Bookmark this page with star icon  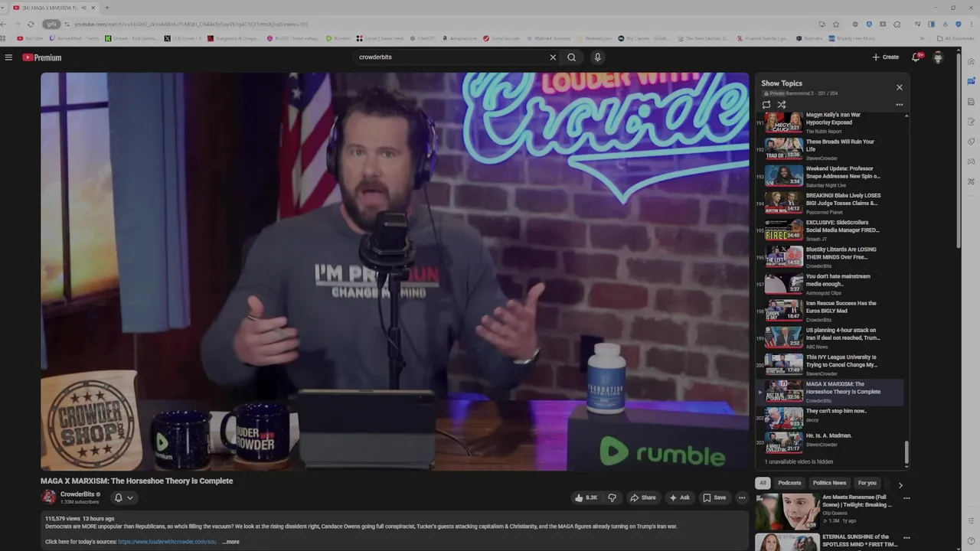pos(836,24)
